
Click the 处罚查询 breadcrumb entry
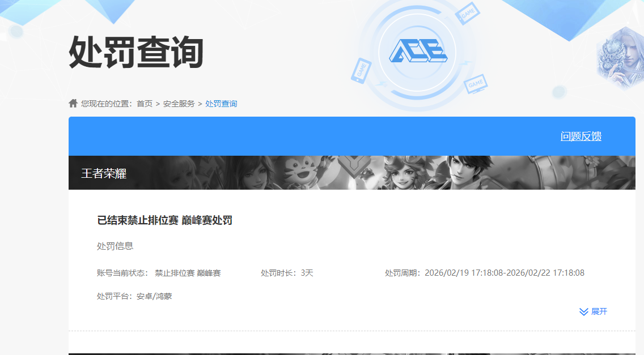point(221,103)
